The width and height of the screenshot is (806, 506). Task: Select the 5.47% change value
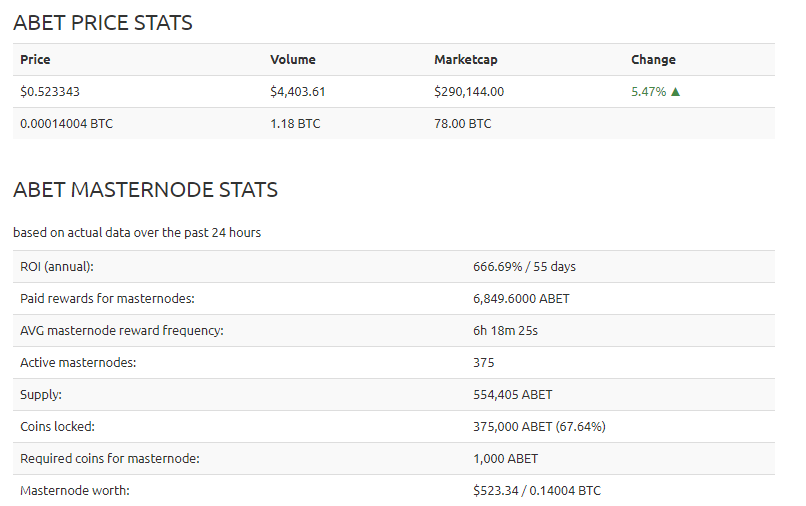click(x=648, y=92)
